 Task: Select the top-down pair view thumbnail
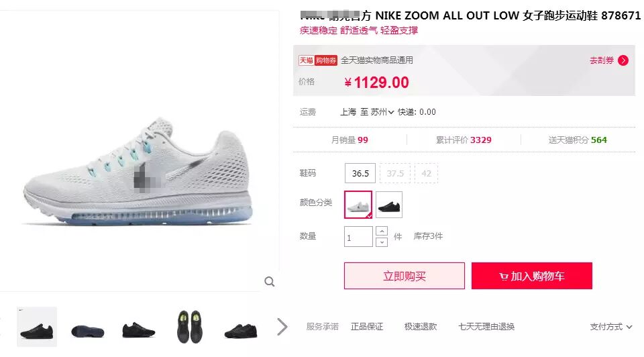pos(190,327)
